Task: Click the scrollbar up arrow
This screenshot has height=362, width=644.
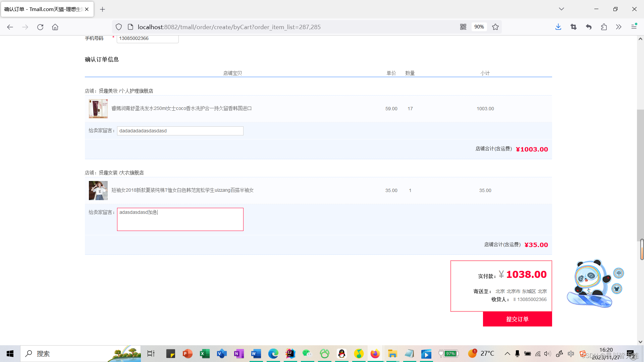Action: 640,39
